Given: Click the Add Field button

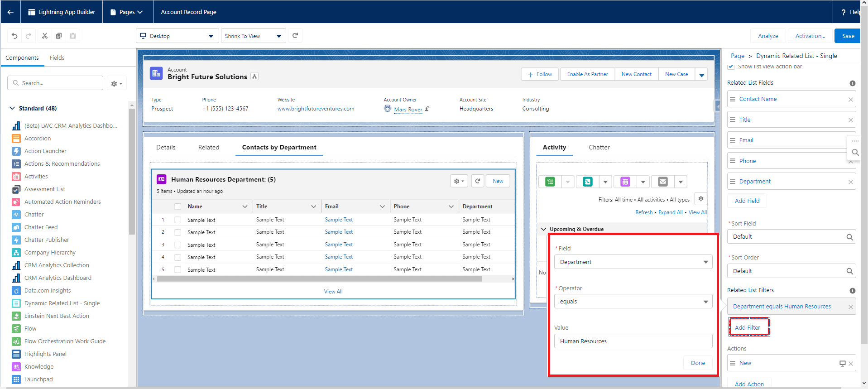Looking at the screenshot, I should [x=747, y=201].
